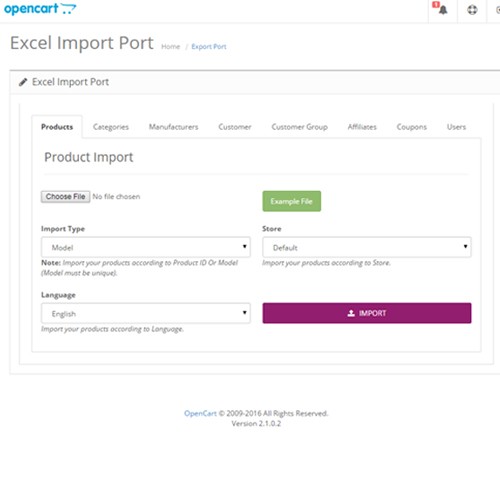Click the Choose File button
Image resolution: width=500 pixels, height=500 pixels.
[65, 197]
